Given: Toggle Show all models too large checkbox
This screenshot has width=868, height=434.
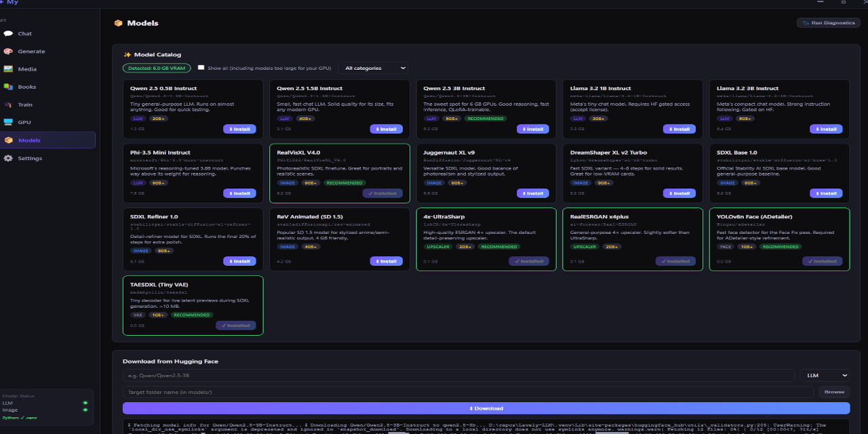Looking at the screenshot, I should click(x=201, y=68).
